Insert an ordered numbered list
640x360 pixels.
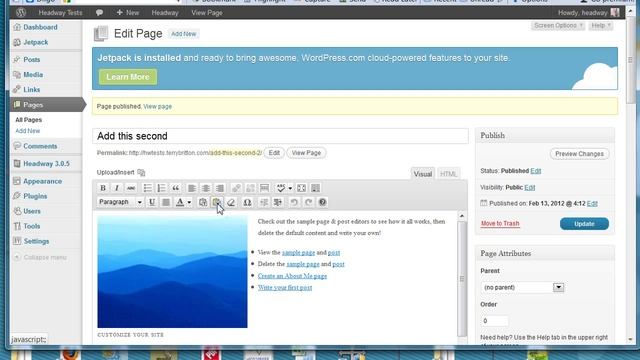pos(161,188)
